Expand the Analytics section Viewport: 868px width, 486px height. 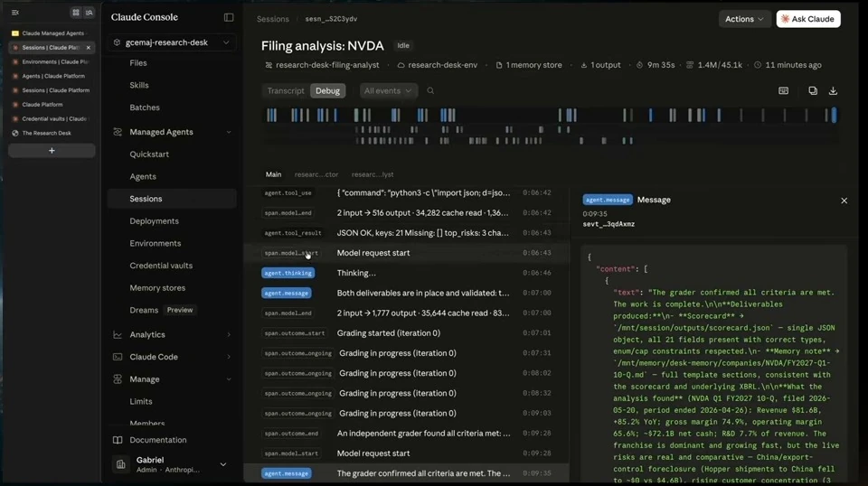(x=229, y=334)
